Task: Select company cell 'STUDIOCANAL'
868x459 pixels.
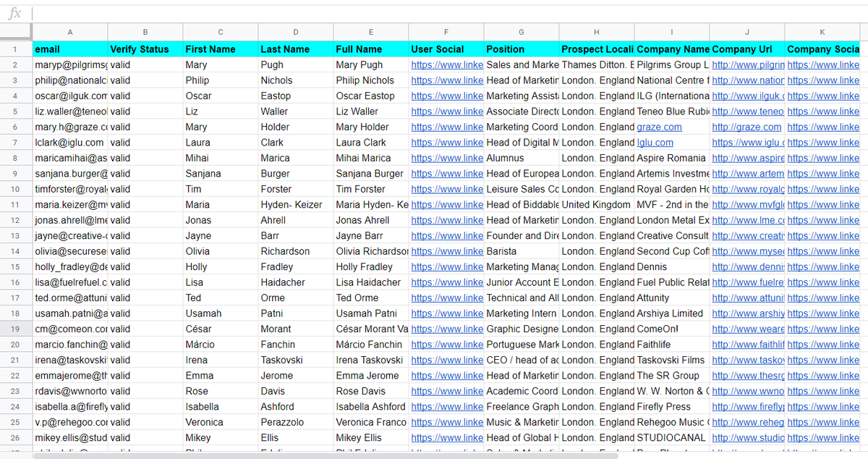Action: pos(672,438)
